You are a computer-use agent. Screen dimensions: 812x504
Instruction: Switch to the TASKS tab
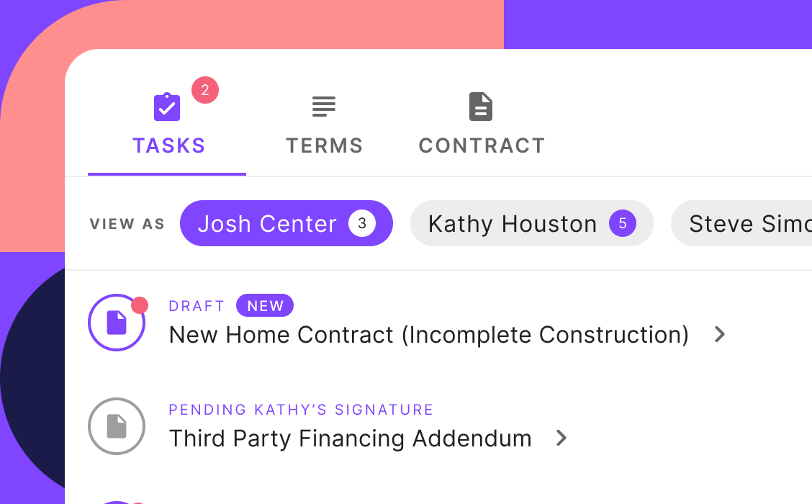pyautogui.click(x=168, y=145)
